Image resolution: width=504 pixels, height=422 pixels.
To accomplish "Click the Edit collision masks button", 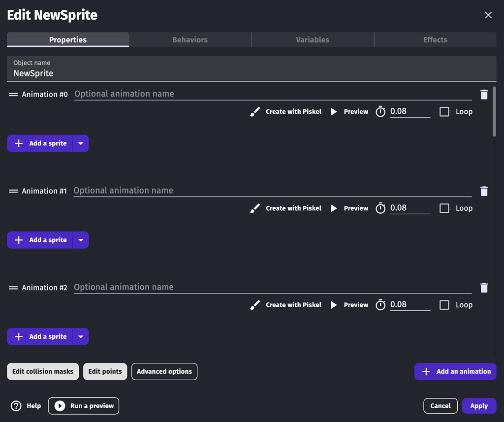I will 43,371.
